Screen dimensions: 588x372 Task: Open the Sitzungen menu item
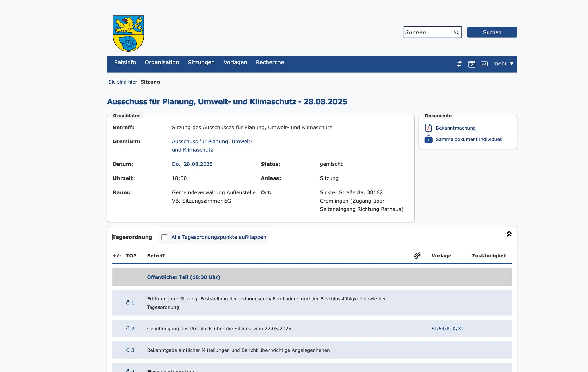[201, 62]
